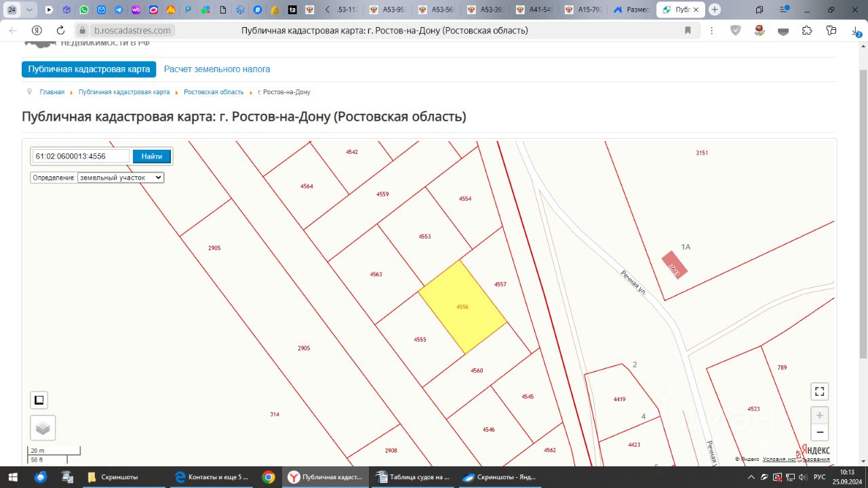Image resolution: width=868 pixels, height=488 pixels.
Task: Select highlighted yellow parcel 4556
Action: click(462, 307)
